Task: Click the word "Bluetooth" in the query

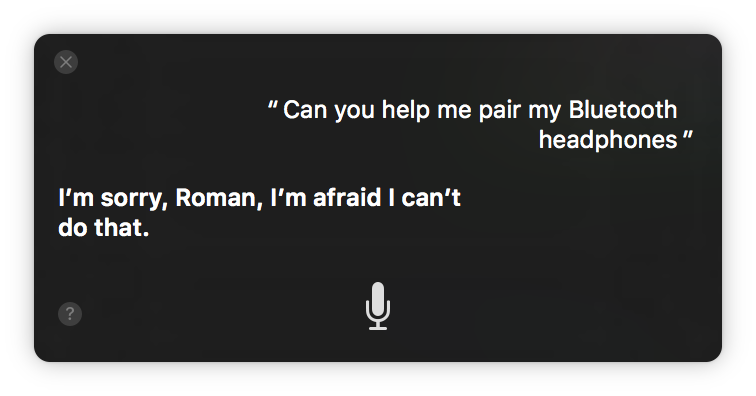Action: coord(623,110)
